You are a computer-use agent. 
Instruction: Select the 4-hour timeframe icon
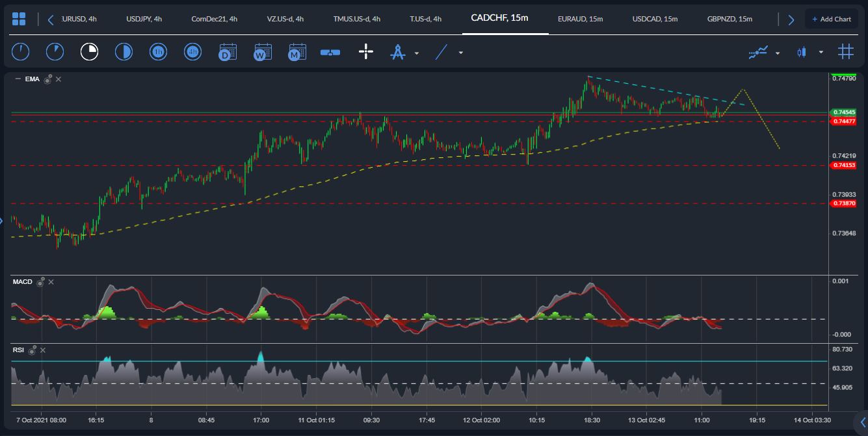coord(192,51)
